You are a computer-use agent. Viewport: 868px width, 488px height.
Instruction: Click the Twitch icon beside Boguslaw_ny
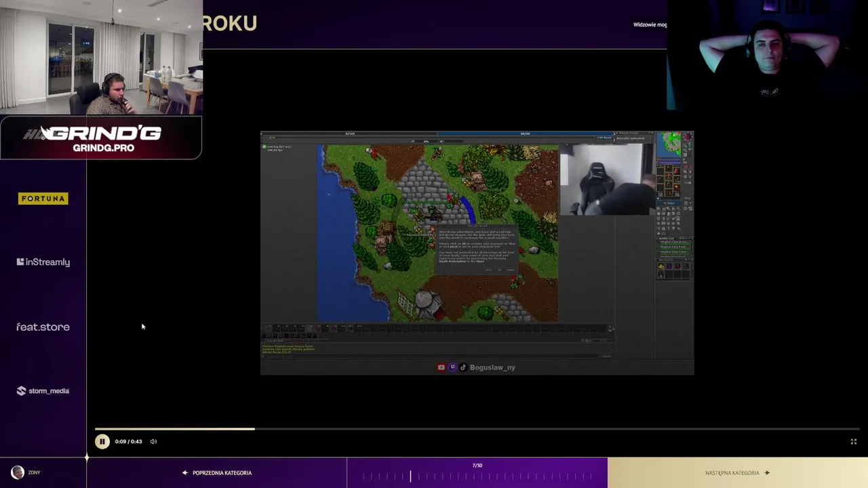(x=452, y=367)
